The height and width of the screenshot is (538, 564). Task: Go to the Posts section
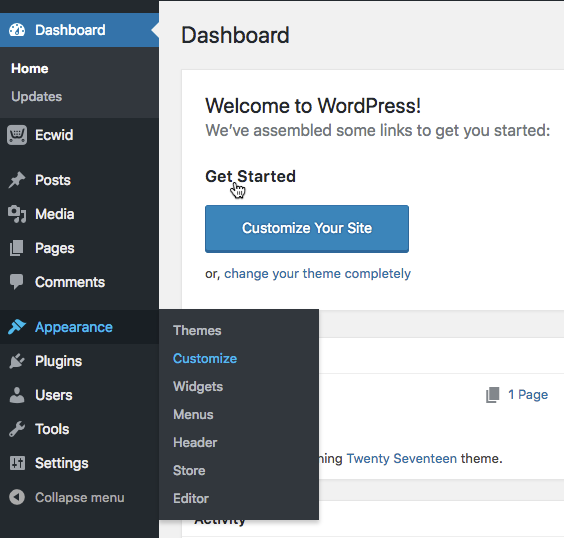53,180
